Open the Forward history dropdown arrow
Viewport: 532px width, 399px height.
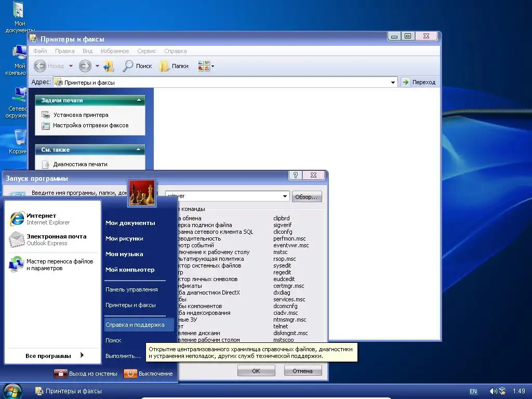[97, 66]
